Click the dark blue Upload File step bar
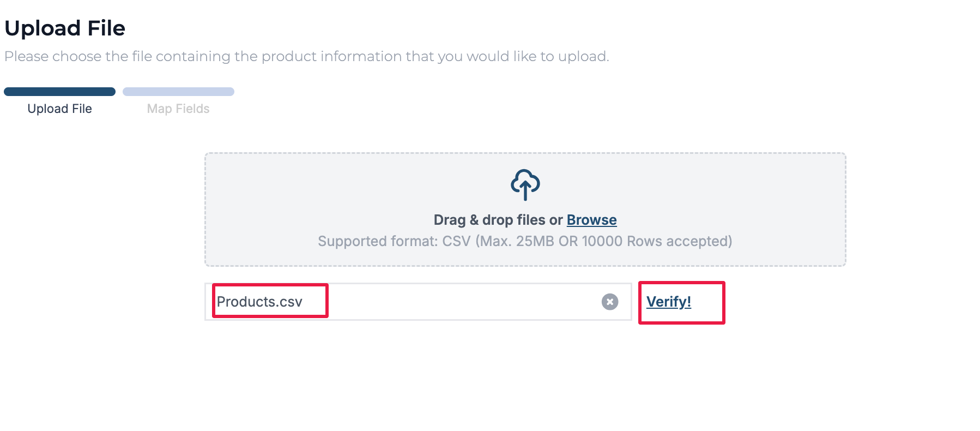 [60, 92]
